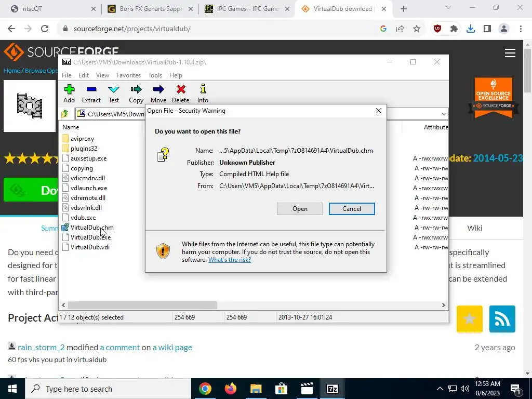Open the 7-Zip Help menu

(x=176, y=75)
